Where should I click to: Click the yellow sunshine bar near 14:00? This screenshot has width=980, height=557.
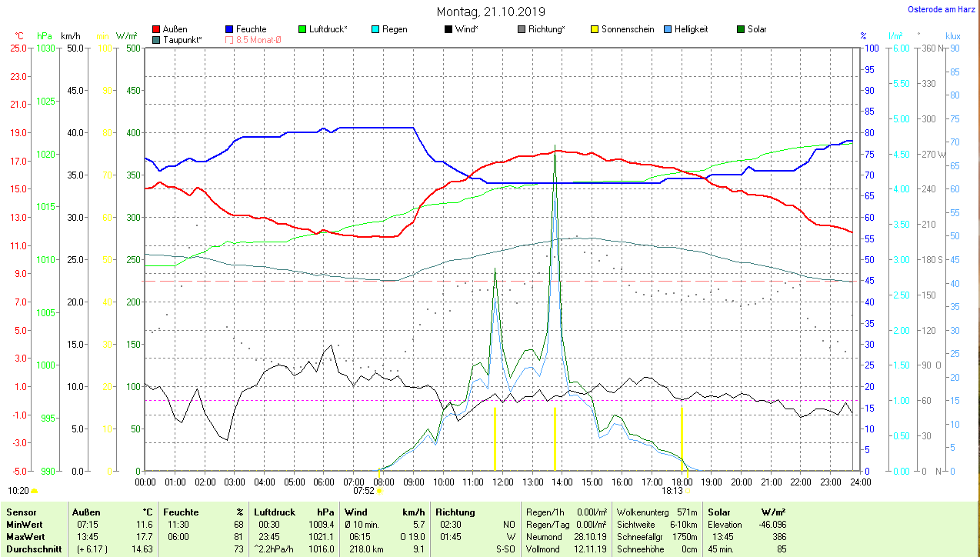(555, 439)
